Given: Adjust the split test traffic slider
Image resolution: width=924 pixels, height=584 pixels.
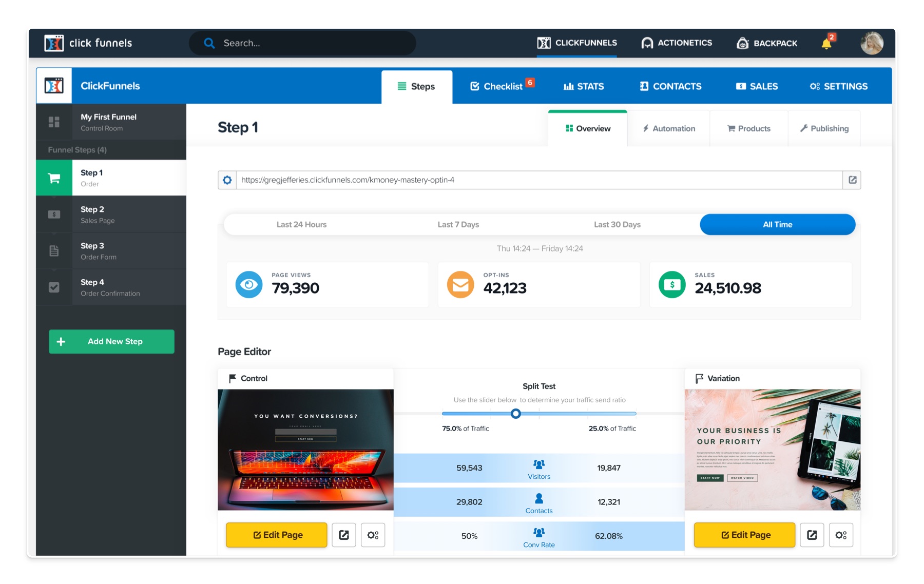Looking at the screenshot, I should [x=515, y=414].
